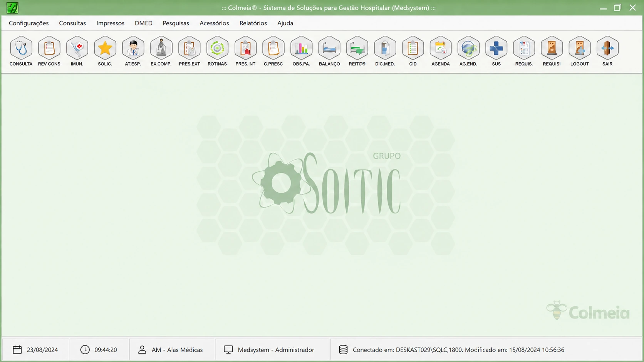644x362 pixels.
Task: Open the Impressos menu
Action: (x=111, y=23)
